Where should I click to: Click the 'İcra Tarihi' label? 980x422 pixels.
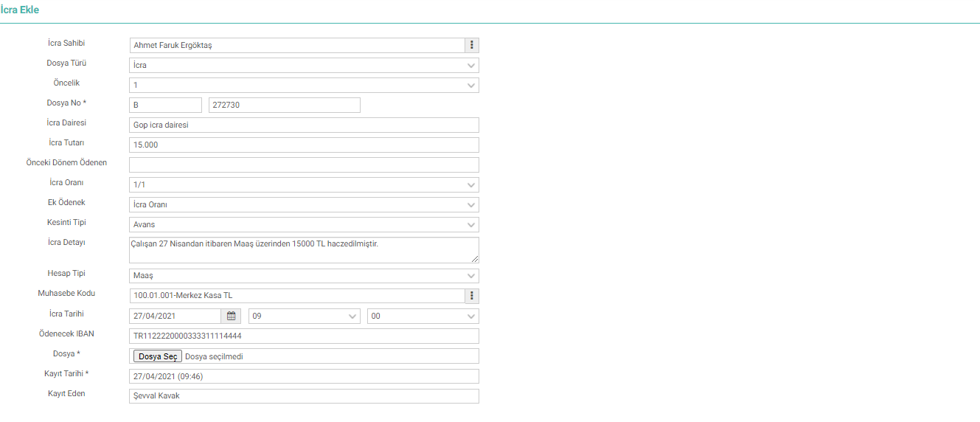66,314
